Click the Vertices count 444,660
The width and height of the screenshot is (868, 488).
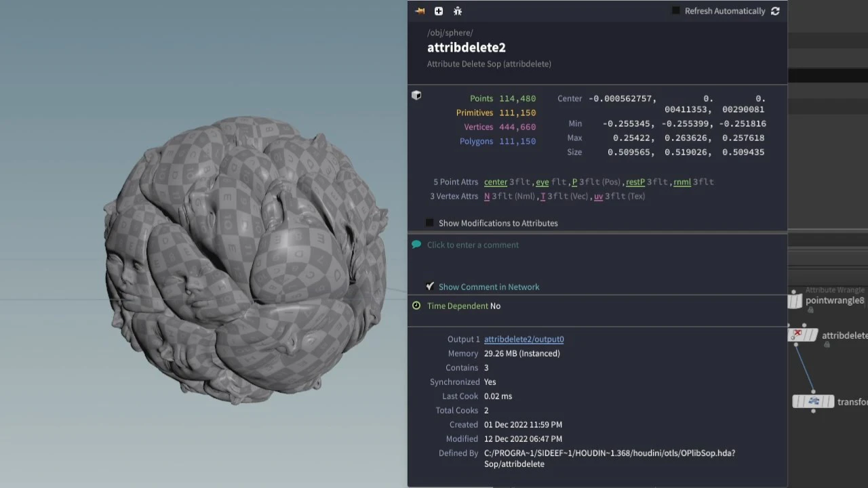coord(517,127)
